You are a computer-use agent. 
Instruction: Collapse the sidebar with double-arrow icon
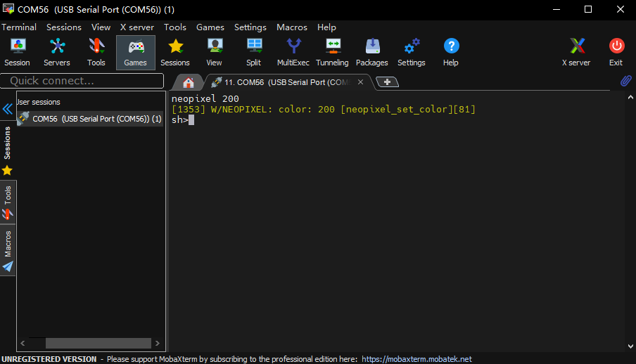(8, 109)
